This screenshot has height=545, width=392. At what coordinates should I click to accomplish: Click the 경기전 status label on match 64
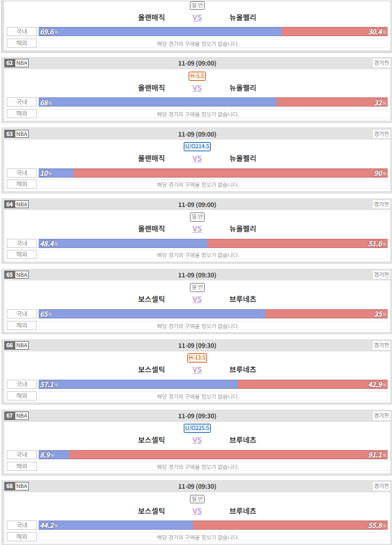381,205
